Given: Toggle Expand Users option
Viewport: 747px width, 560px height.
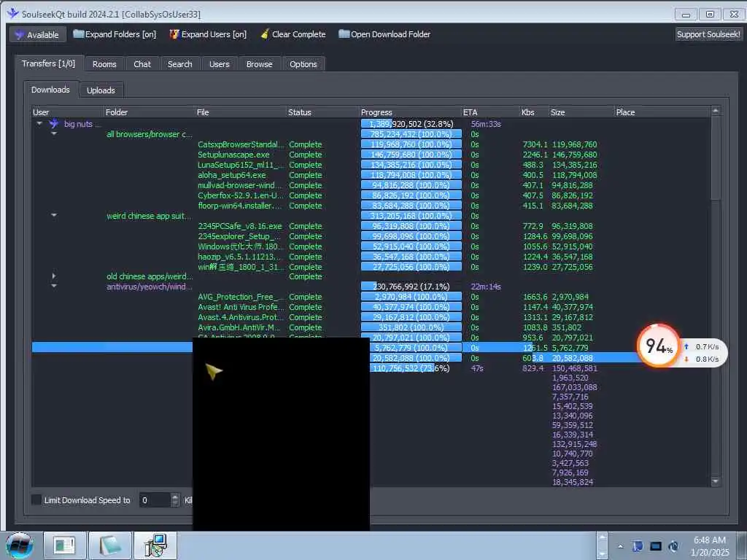Looking at the screenshot, I should point(208,34).
